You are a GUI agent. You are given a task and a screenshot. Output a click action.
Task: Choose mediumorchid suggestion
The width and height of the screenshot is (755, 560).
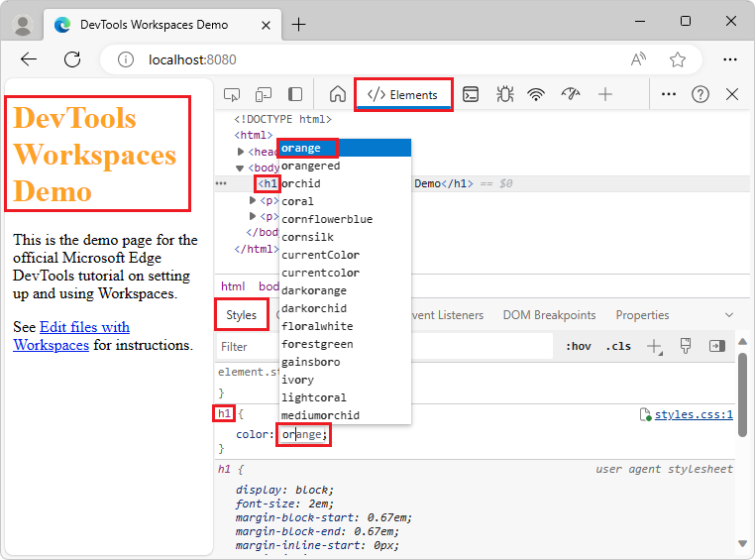pos(345,415)
